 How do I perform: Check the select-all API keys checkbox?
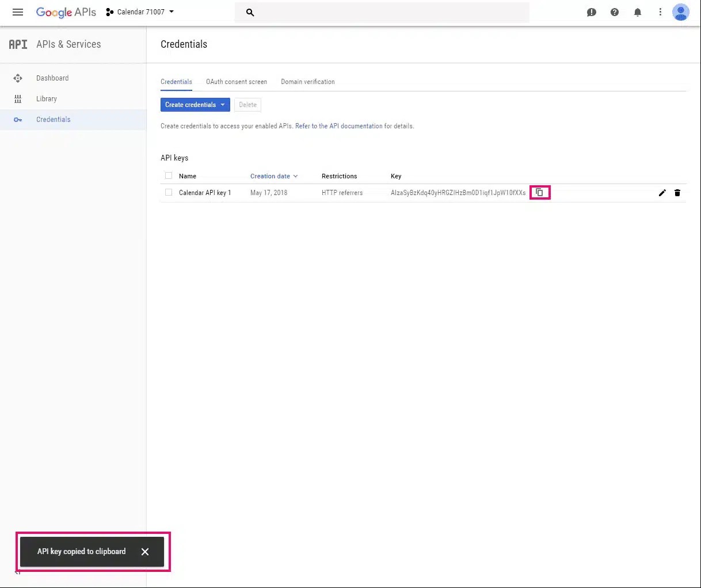tap(168, 175)
